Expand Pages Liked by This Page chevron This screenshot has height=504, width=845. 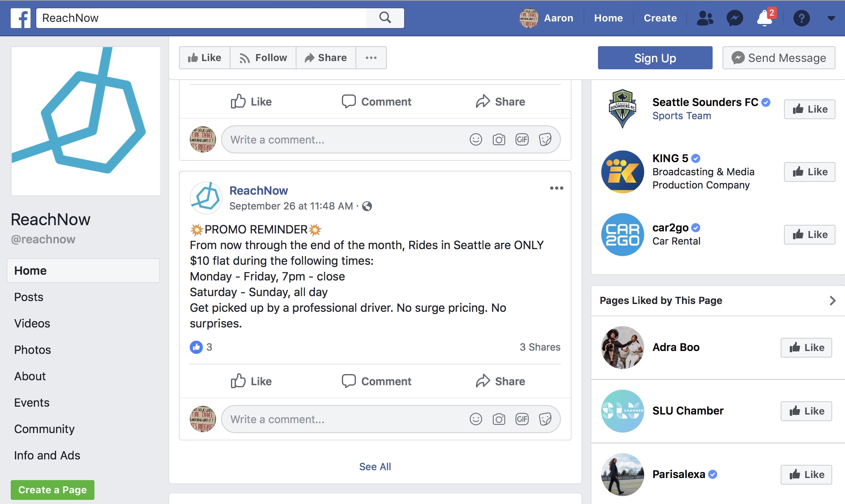pyautogui.click(x=832, y=301)
